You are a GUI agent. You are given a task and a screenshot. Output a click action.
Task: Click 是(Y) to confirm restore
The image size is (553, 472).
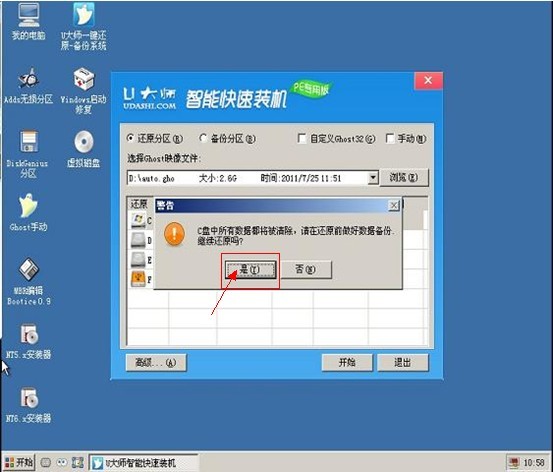tap(250, 270)
